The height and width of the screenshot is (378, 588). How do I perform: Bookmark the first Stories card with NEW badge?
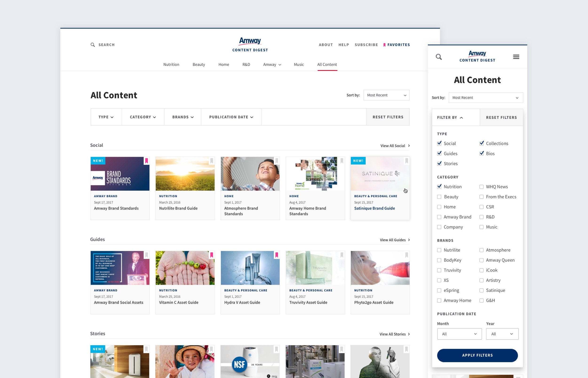tap(146, 349)
